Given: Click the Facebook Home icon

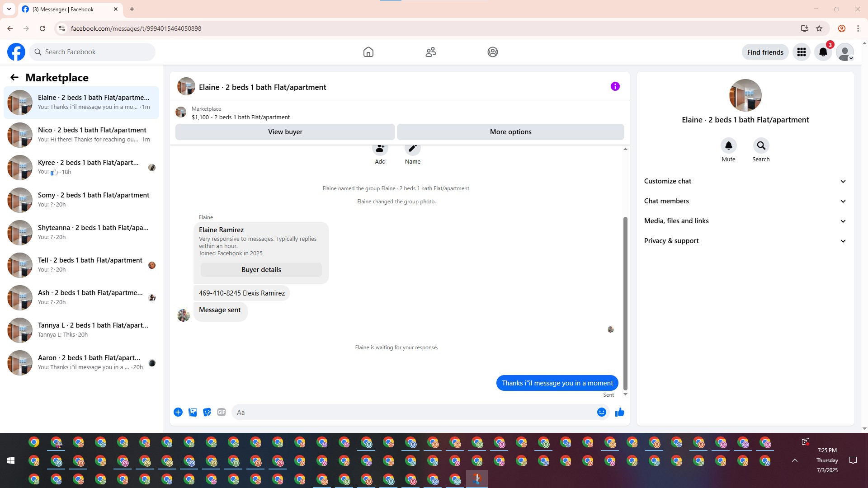Looking at the screenshot, I should point(368,52).
